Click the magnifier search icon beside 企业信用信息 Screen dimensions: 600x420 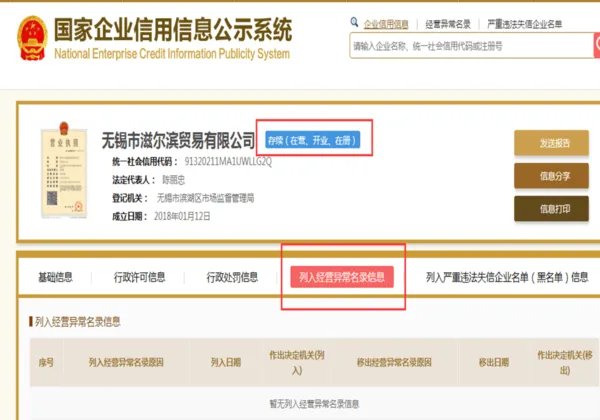(354, 22)
